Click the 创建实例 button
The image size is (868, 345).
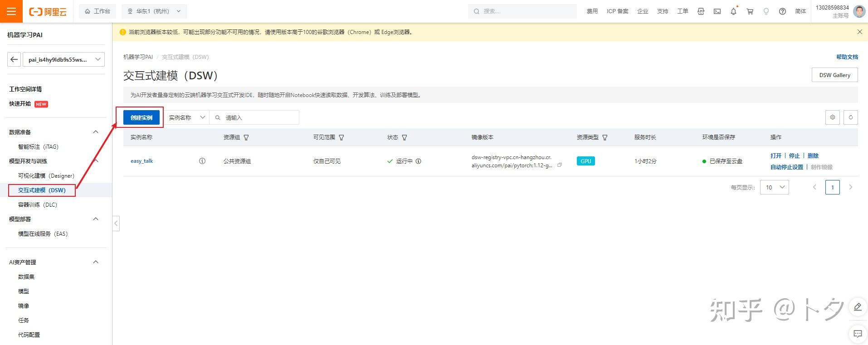tap(141, 117)
